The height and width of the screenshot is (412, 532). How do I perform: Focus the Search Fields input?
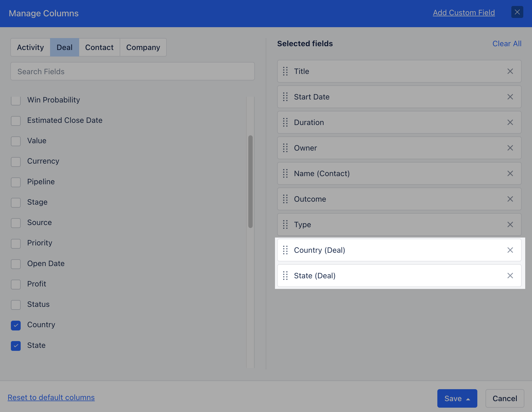(132, 71)
